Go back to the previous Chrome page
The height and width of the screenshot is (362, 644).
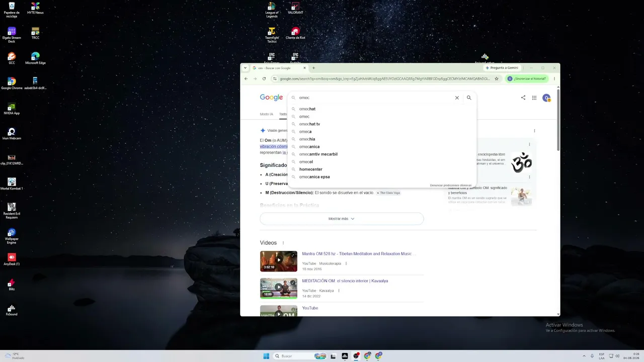246,78
